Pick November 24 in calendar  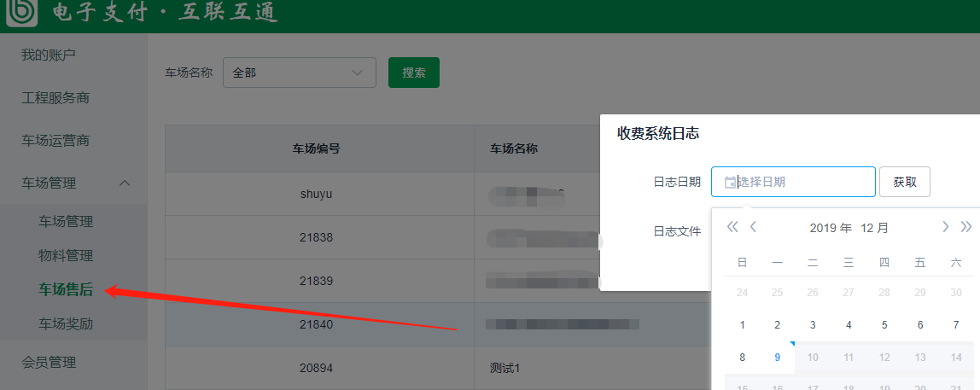743,293
